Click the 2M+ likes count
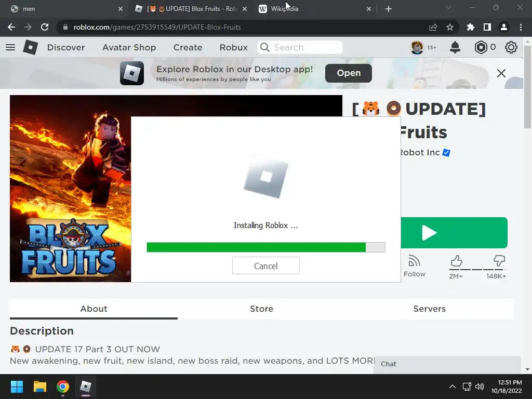 pos(456,276)
